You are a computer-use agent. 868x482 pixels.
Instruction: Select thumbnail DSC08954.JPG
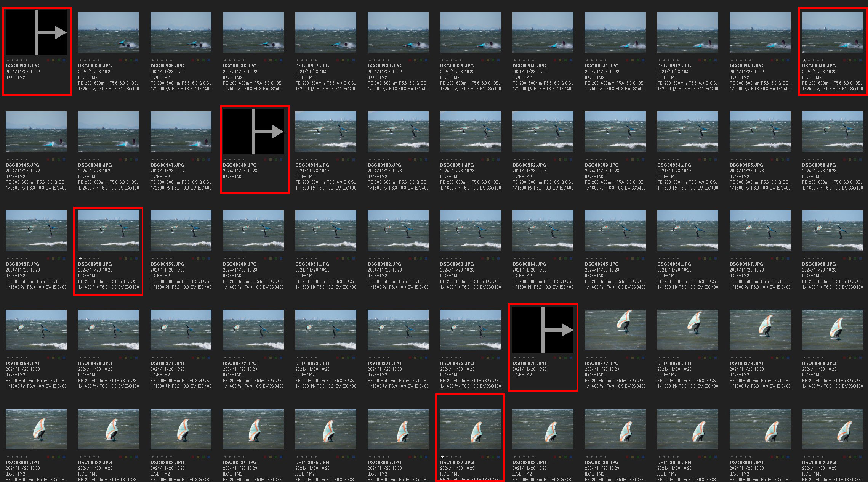pos(688,132)
